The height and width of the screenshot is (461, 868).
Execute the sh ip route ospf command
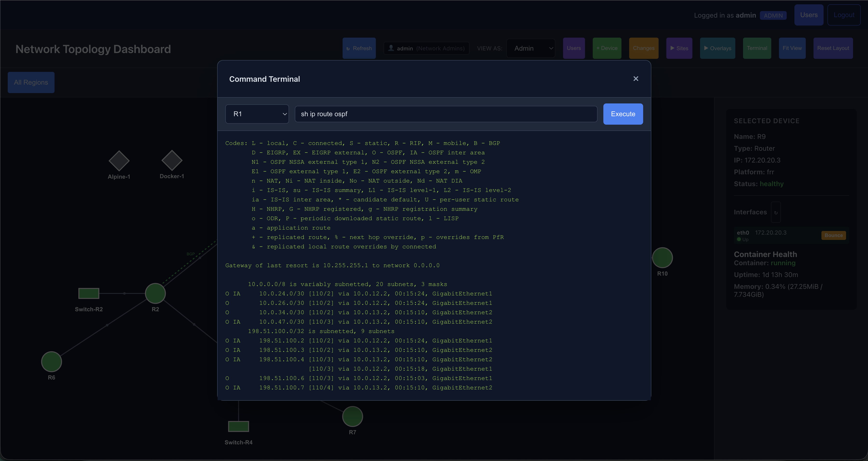pos(623,114)
